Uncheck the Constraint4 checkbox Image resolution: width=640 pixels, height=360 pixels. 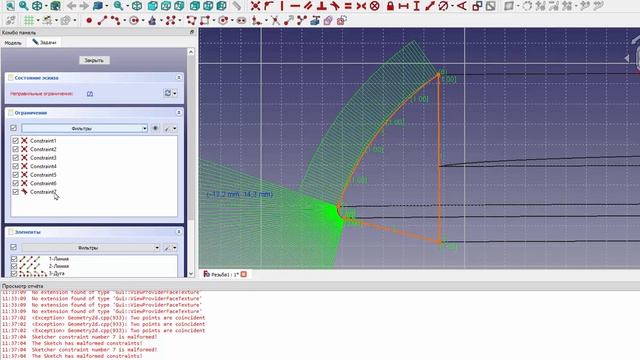[16, 166]
